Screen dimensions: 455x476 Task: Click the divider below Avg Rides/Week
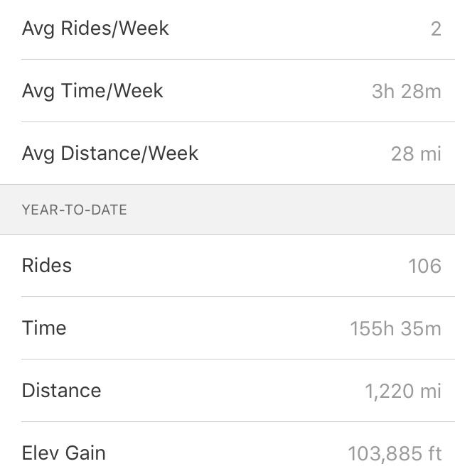[238, 60]
